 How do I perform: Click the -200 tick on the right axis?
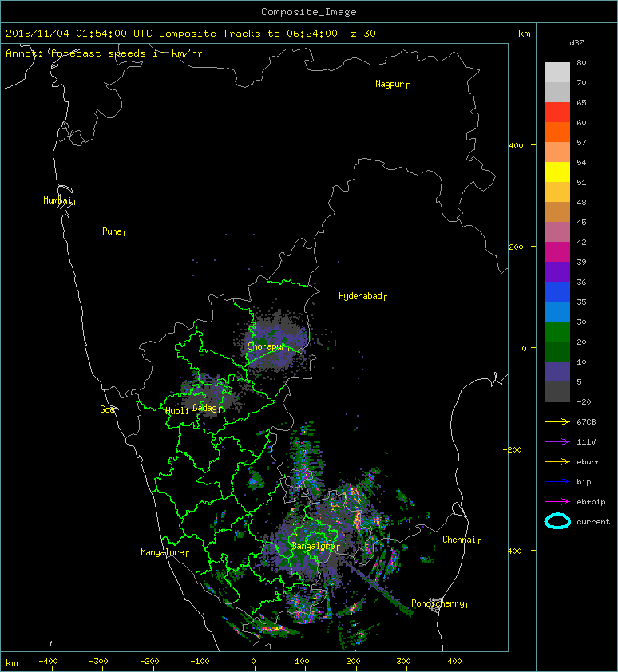(x=513, y=449)
